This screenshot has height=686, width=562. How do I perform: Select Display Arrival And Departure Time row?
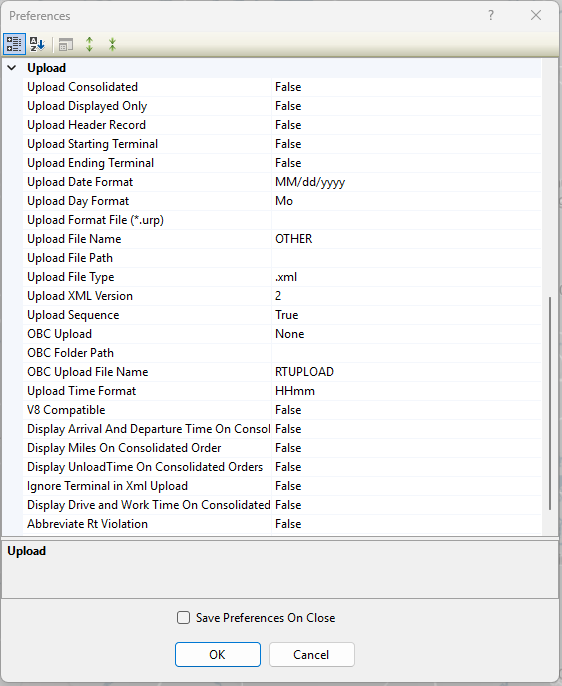(x=282, y=429)
